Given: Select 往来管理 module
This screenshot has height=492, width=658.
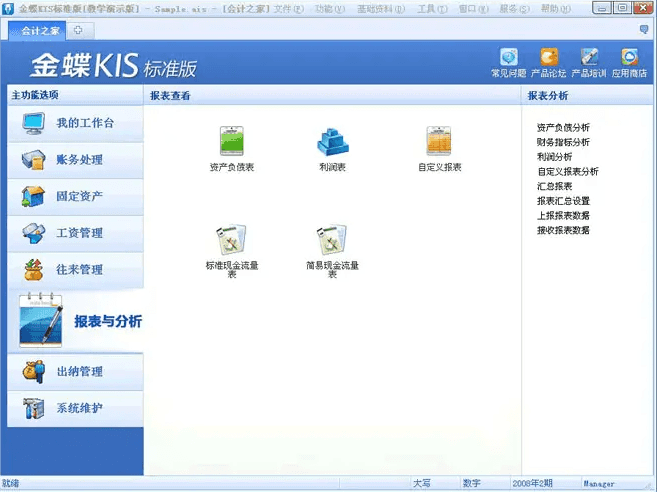Looking at the screenshot, I should [76, 270].
